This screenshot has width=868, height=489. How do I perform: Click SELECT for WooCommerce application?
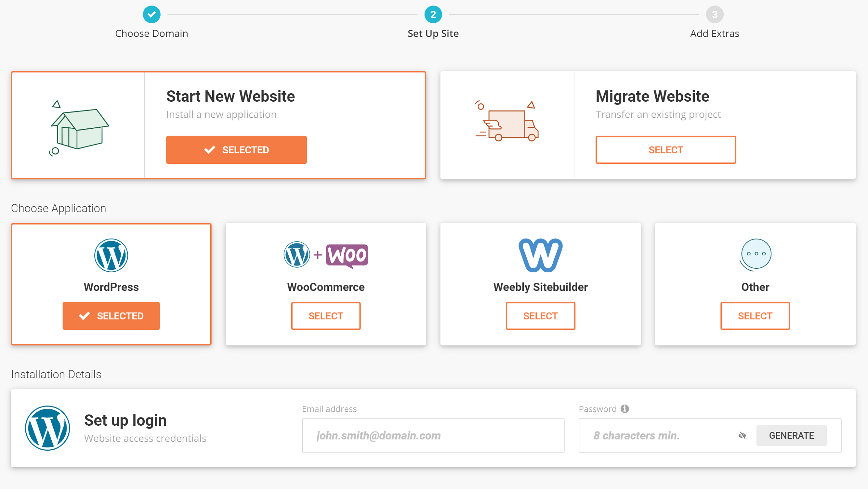coord(325,316)
